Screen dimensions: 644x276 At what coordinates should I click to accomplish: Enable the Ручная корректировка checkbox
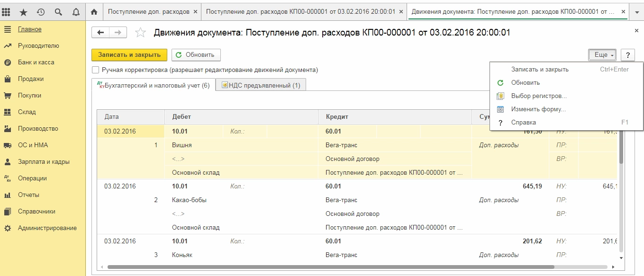[x=96, y=70]
